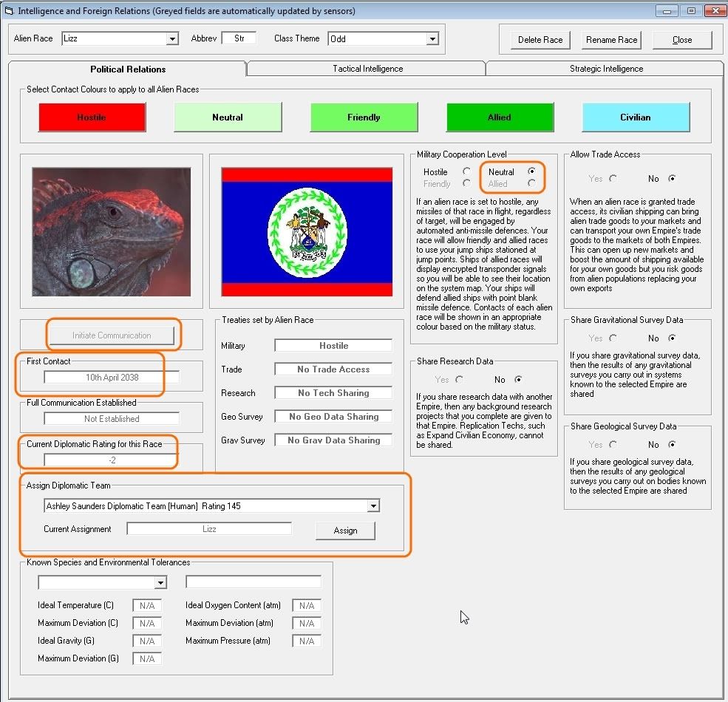This screenshot has width=728, height=702.
Task: Click the alien race flag image
Action: pyautogui.click(x=307, y=232)
